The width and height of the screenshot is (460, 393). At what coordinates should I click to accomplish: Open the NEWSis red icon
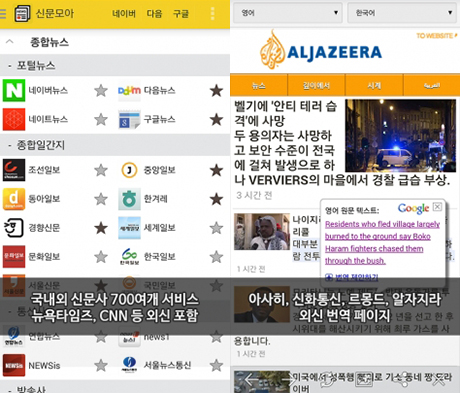click(14, 365)
